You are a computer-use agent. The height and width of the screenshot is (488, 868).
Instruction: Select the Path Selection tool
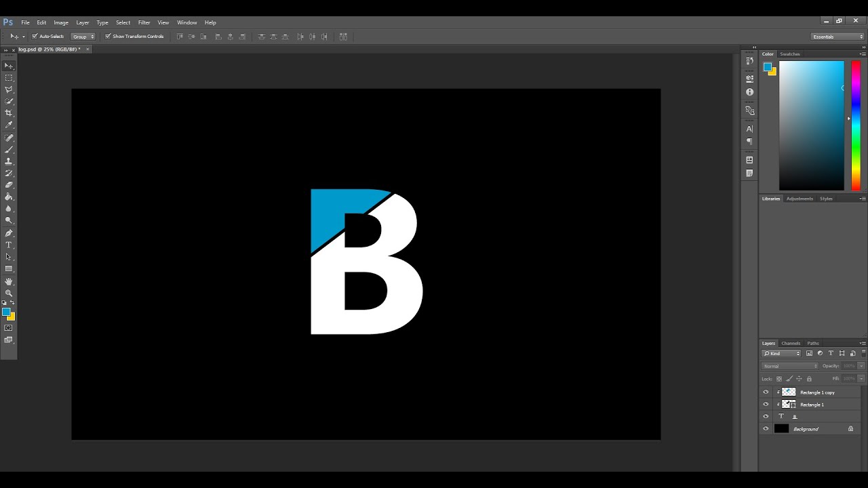9,257
